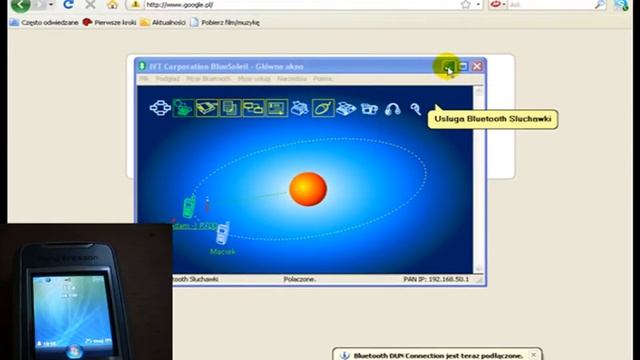The image size is (640, 360).
Task: Click the Skype toolbar icon in browser
Action: pyautogui.click(x=622, y=5)
